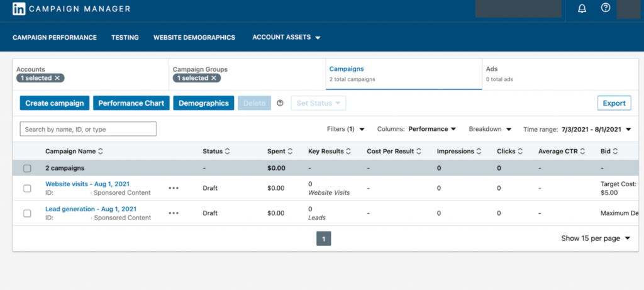Click the Campaign Manager title text
Screen dimensions: 644x290
pos(79,9)
